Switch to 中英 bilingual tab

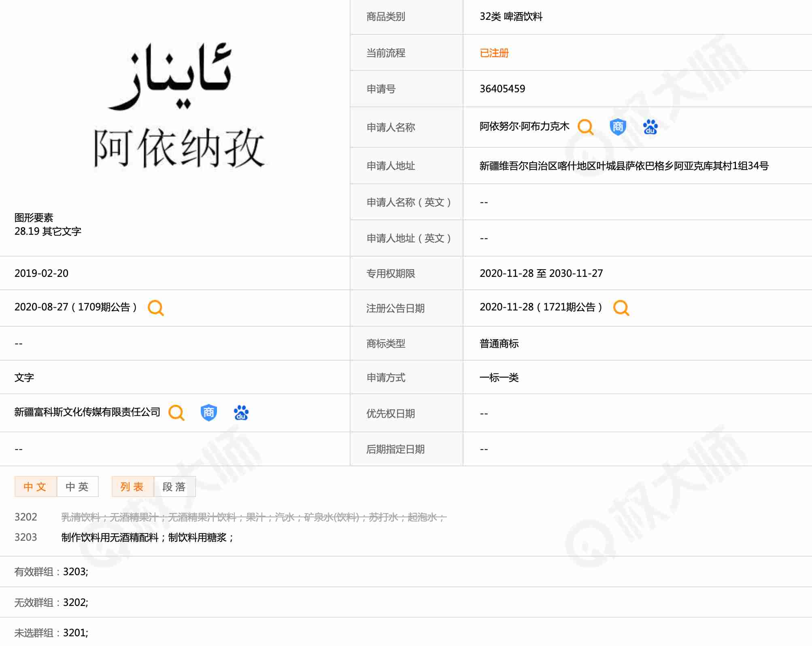[x=77, y=487]
